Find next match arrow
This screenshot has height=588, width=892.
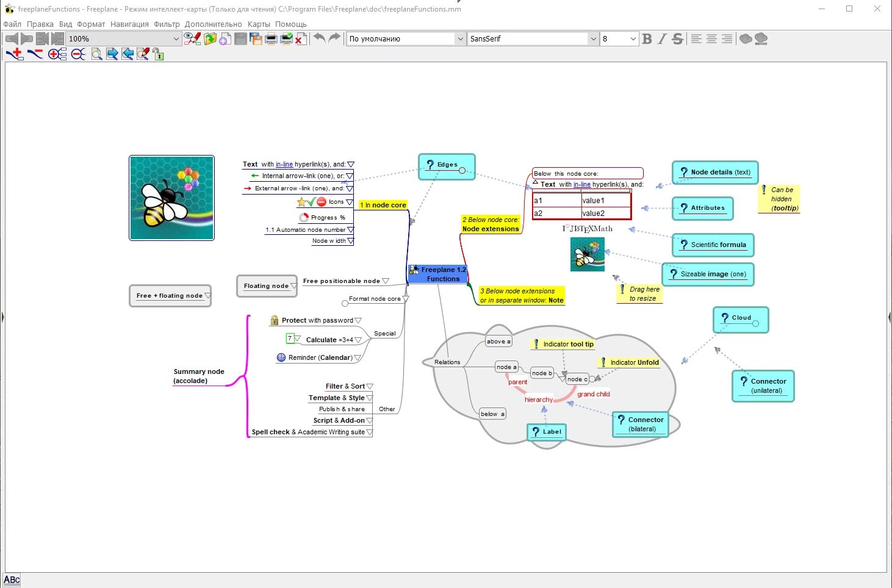[x=112, y=54]
